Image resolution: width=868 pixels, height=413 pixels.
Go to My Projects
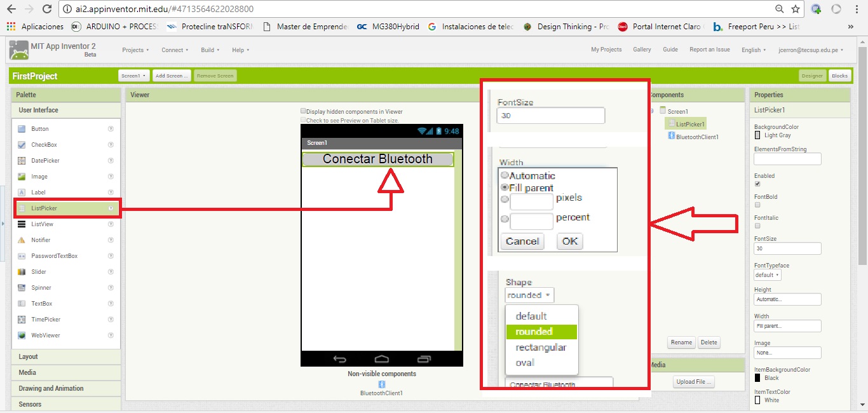(x=606, y=50)
